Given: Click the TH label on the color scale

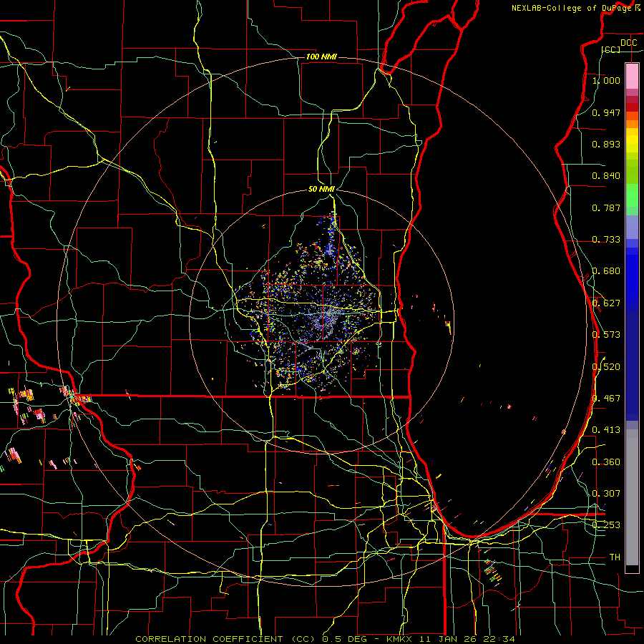Looking at the screenshot, I should click(615, 557).
